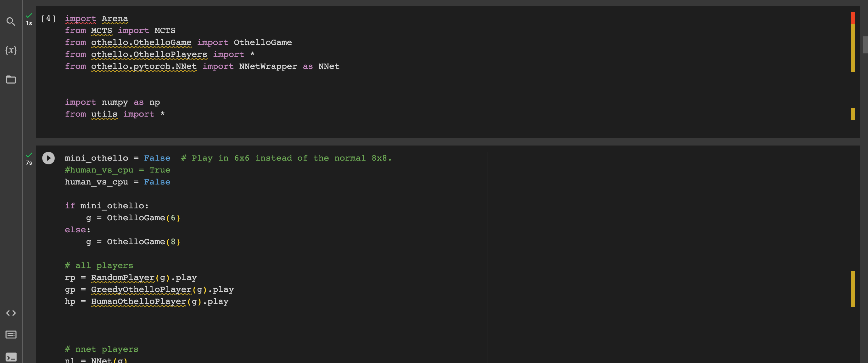Open the Files folder panel
868x363 pixels.
click(x=11, y=80)
